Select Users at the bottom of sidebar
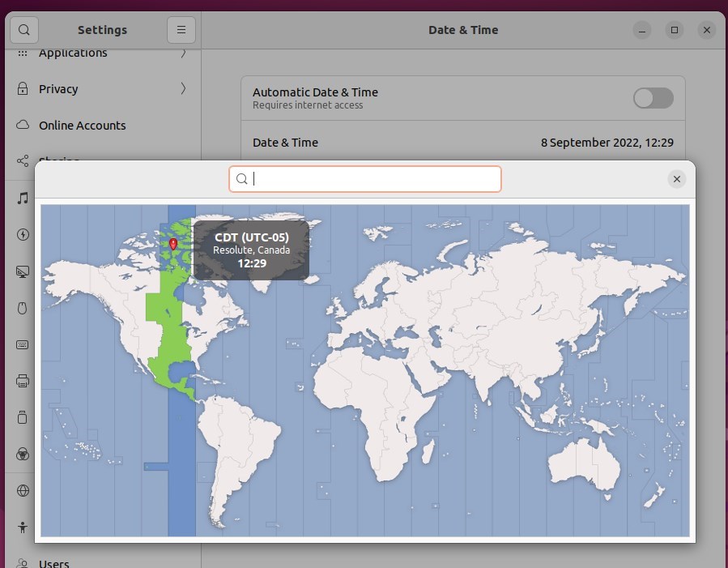This screenshot has width=728, height=568. click(x=56, y=562)
